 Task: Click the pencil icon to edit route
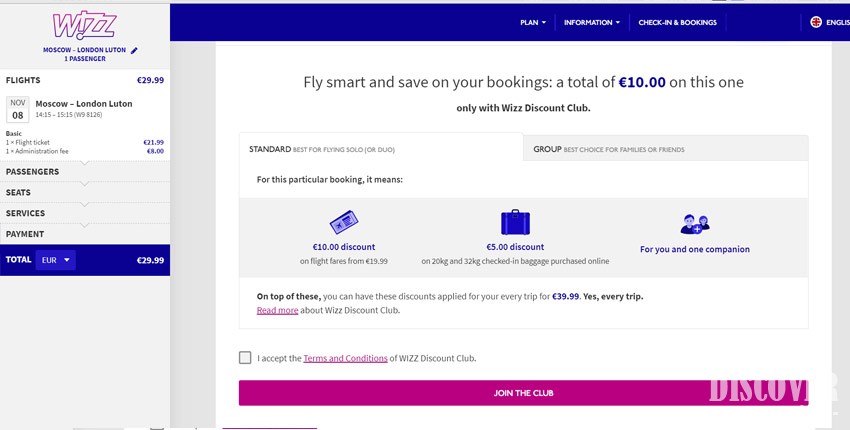(135, 50)
